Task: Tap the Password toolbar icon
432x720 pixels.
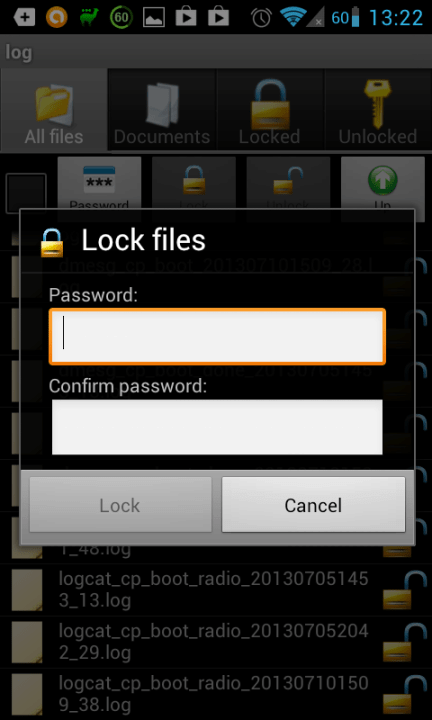Action: [99, 183]
